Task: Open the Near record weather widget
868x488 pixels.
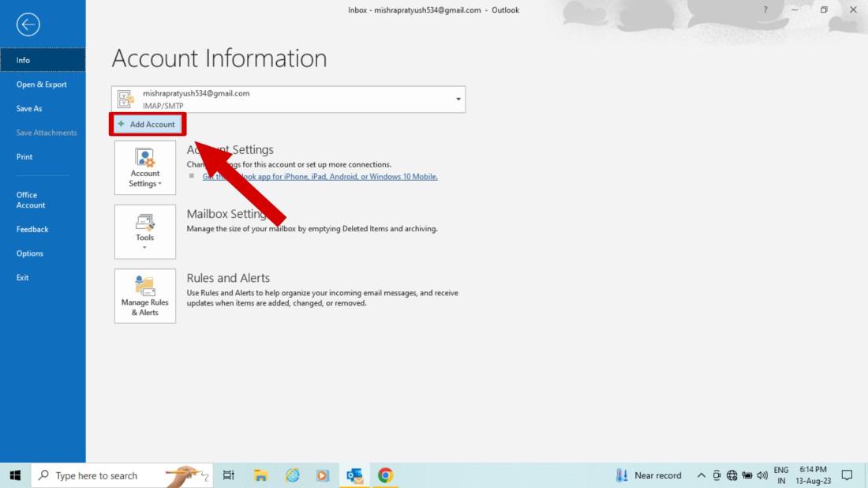Action: click(x=649, y=475)
